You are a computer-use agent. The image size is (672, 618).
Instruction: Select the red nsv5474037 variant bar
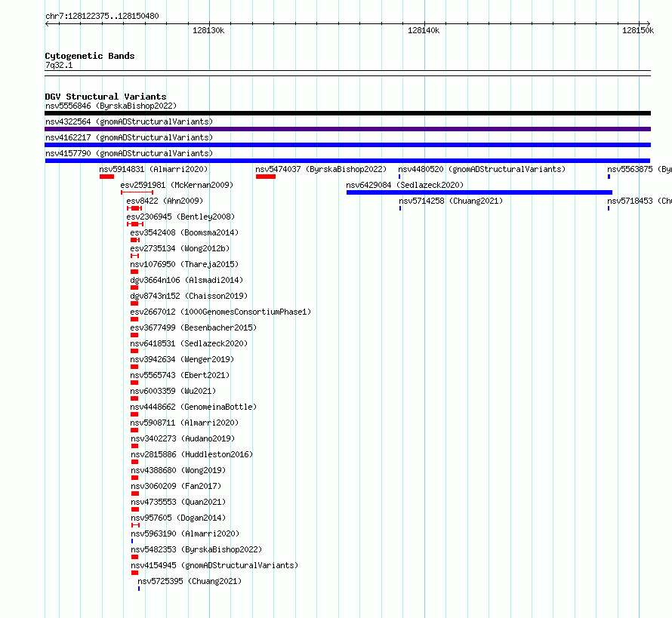click(x=266, y=177)
